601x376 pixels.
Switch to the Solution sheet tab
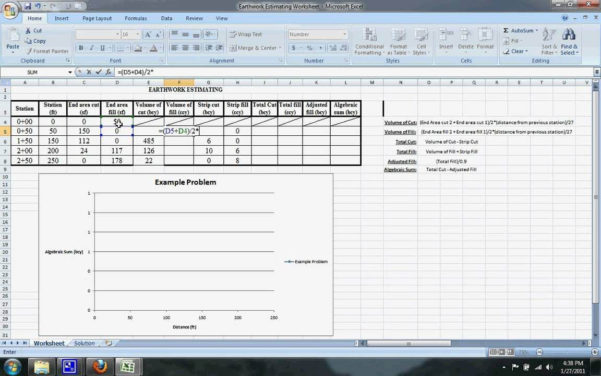[84, 343]
